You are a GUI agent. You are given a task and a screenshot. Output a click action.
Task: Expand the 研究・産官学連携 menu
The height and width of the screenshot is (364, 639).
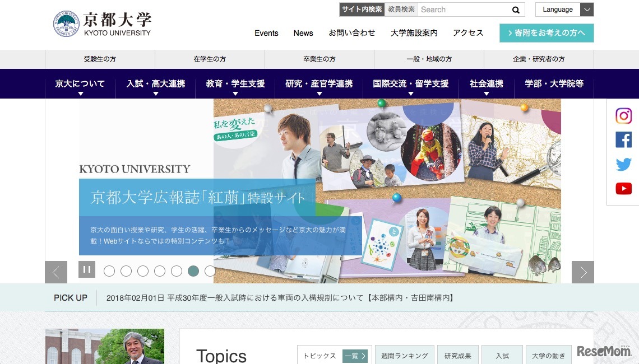(319, 84)
